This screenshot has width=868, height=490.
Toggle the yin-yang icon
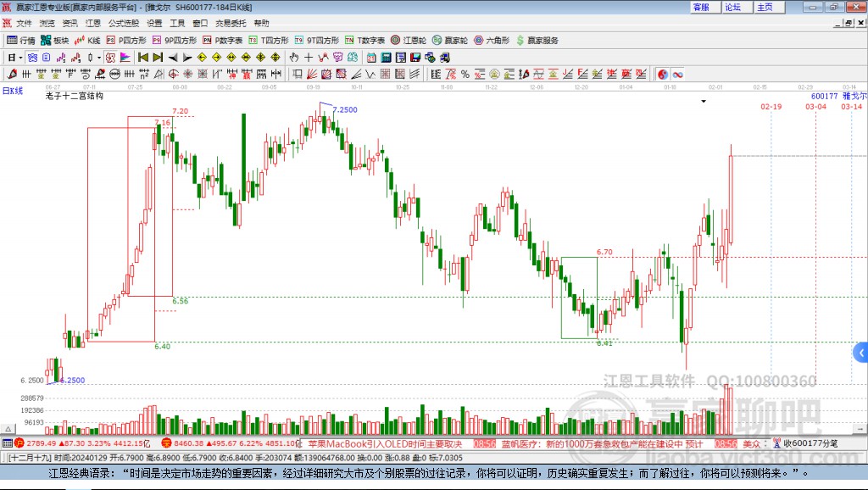click(663, 75)
